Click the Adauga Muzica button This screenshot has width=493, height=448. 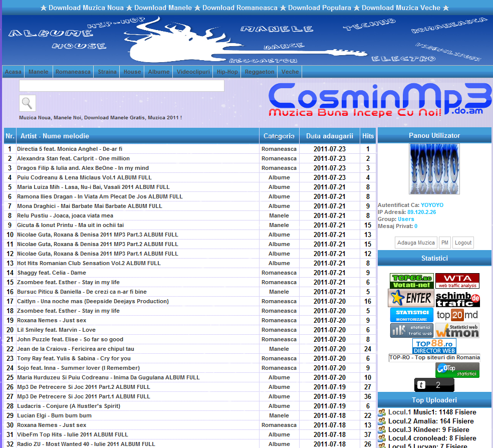(416, 243)
